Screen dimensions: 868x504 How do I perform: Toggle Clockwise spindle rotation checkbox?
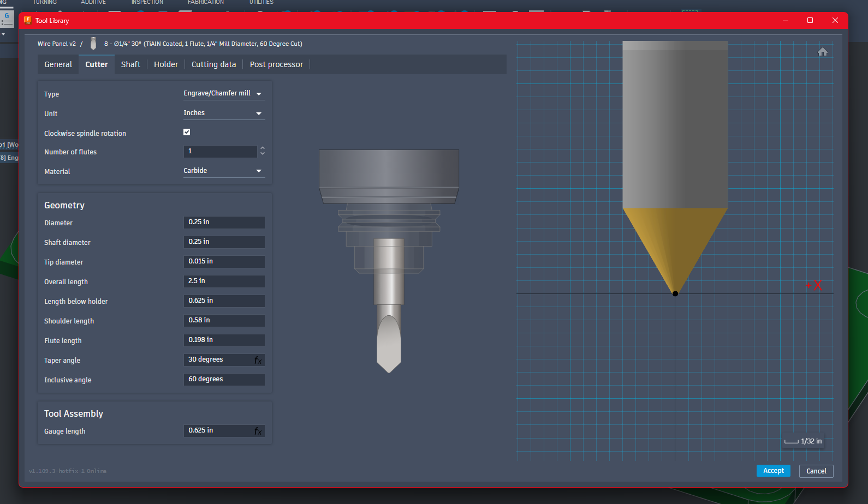[x=187, y=132]
